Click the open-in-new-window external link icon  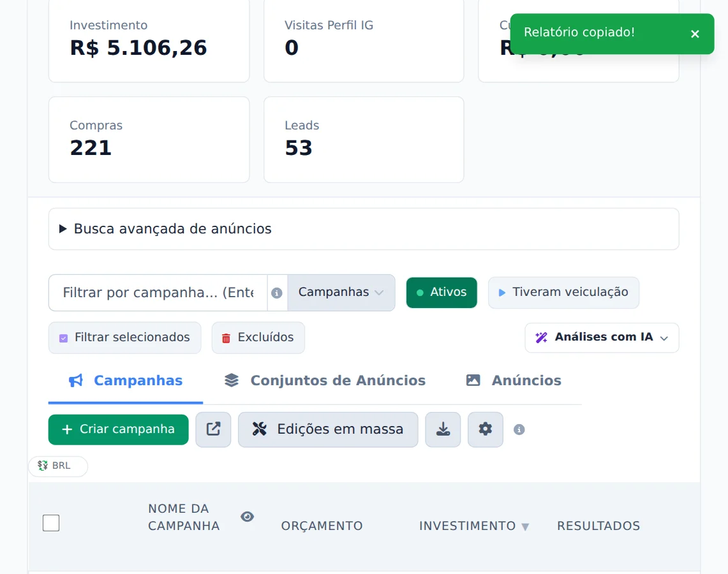click(x=213, y=429)
